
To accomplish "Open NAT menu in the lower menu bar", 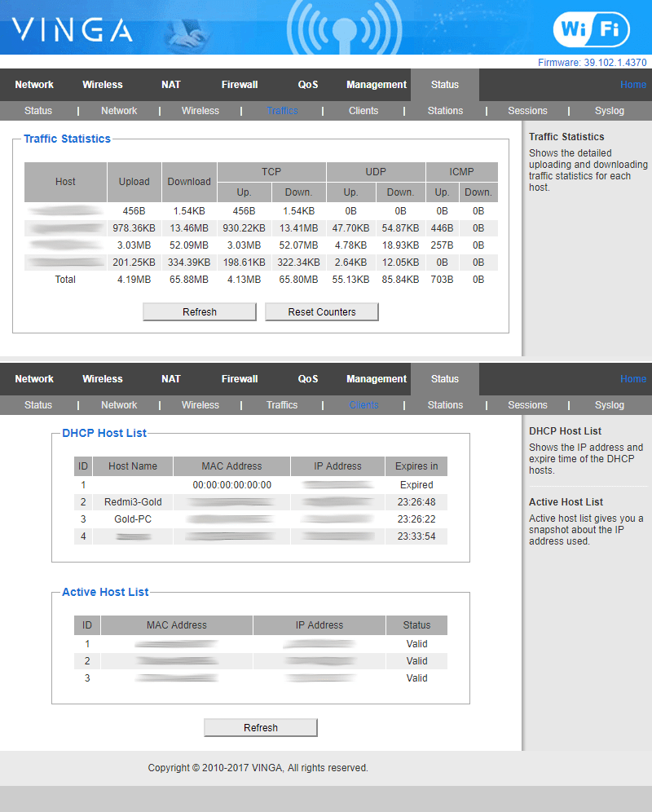I will (171, 379).
